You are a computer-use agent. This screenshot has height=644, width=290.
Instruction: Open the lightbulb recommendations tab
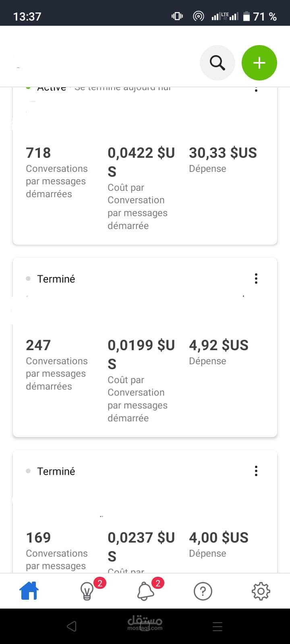87,591
